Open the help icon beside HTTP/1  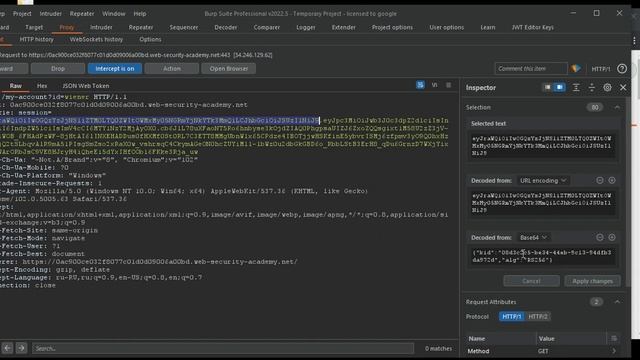click(622, 69)
